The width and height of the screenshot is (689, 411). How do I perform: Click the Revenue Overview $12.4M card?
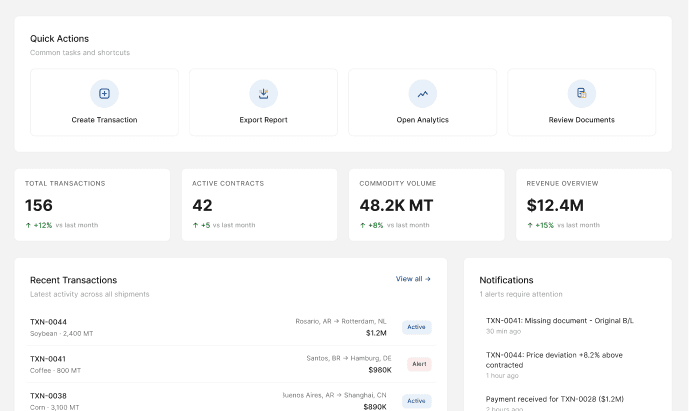(x=594, y=205)
